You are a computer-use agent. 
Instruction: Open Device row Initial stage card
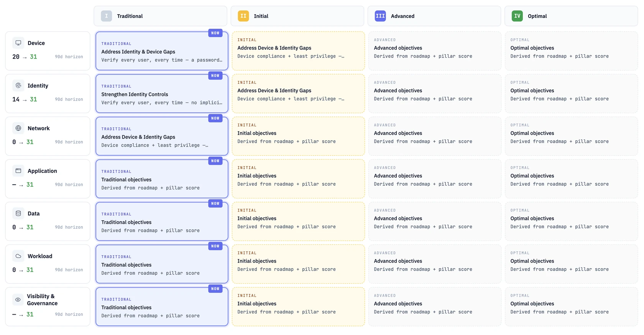[298, 51]
